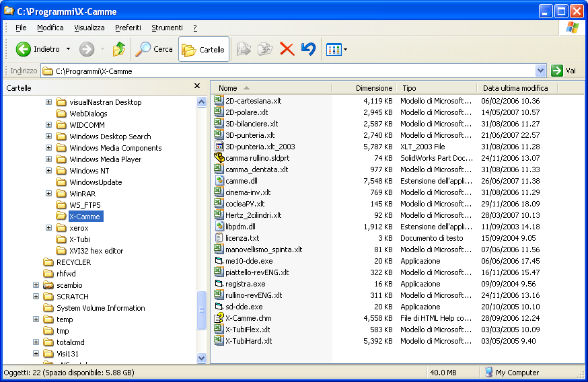Click the red Delete X icon
588x382 pixels.
(287, 49)
